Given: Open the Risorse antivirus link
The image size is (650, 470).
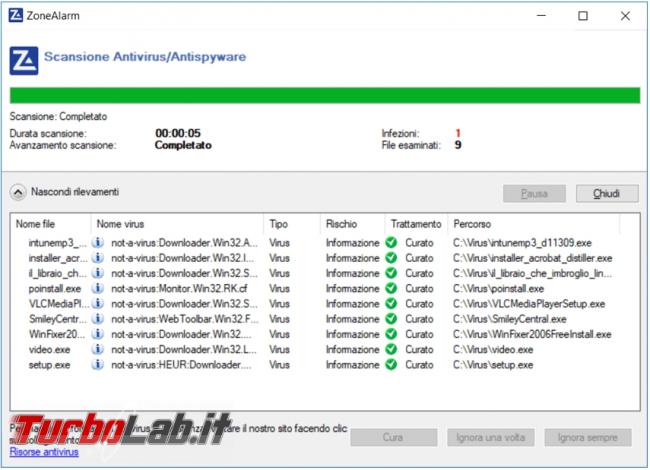Looking at the screenshot, I should click(x=44, y=452).
